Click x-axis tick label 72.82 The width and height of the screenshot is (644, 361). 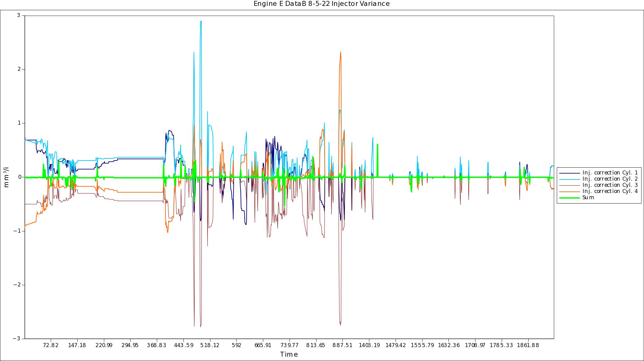tap(51, 345)
